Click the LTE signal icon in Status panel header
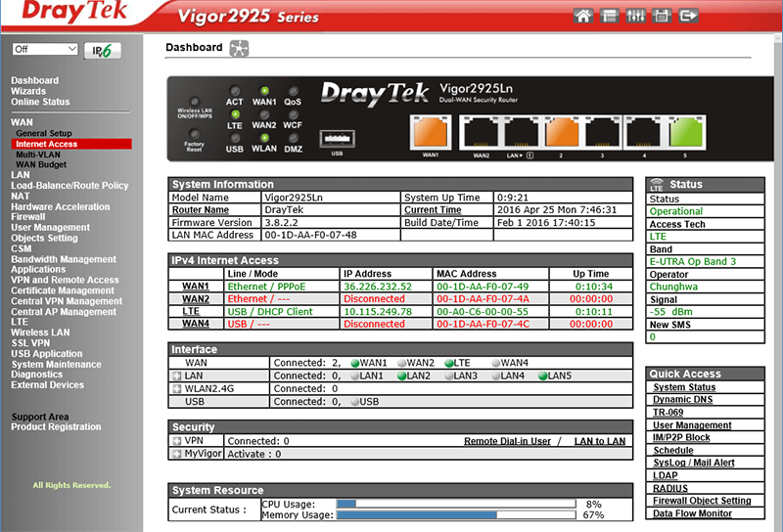783x532 pixels. (657, 185)
